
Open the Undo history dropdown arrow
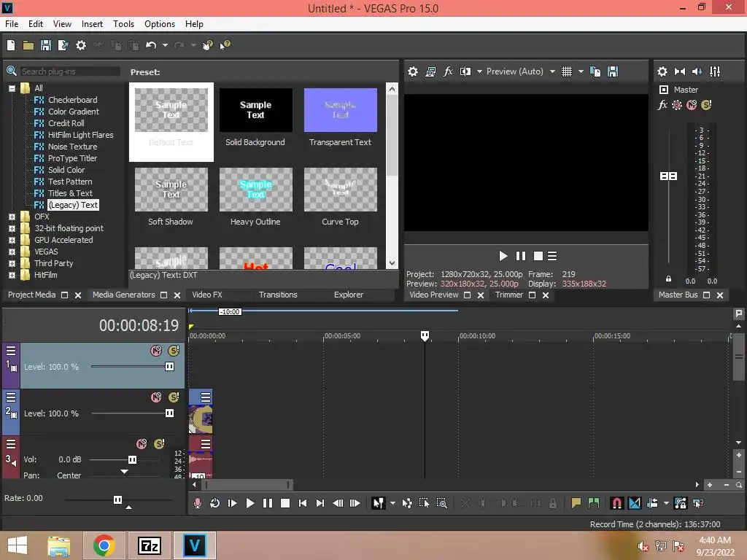point(165,45)
